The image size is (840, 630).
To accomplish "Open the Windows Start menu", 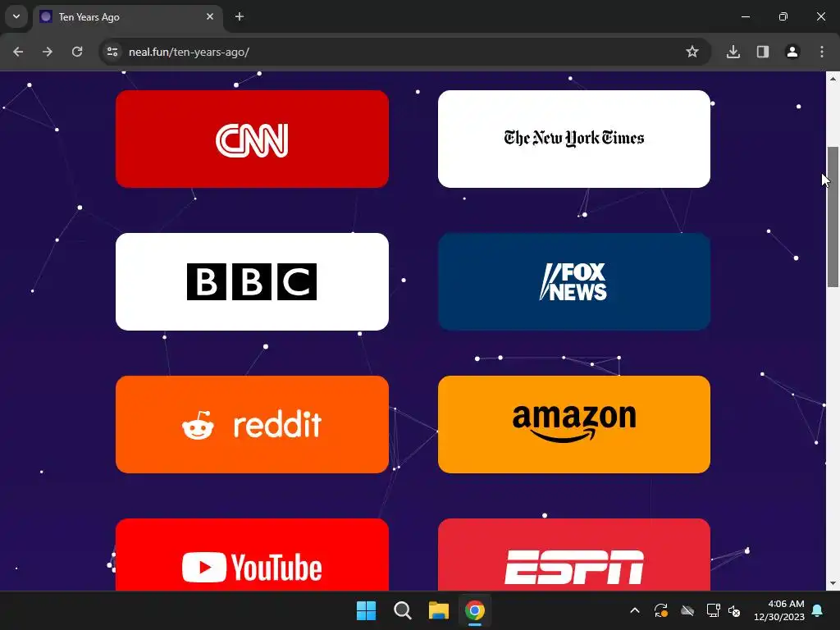I will click(x=367, y=610).
